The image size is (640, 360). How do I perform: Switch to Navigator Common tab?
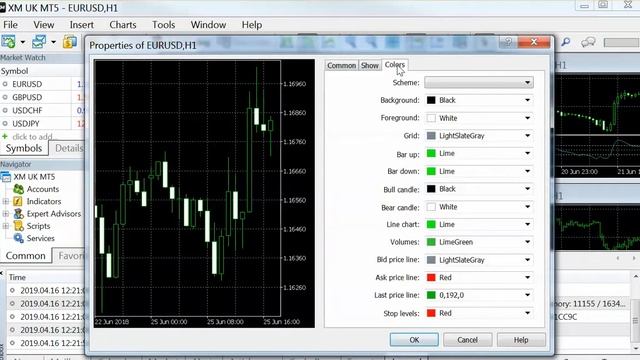pyautogui.click(x=25, y=256)
